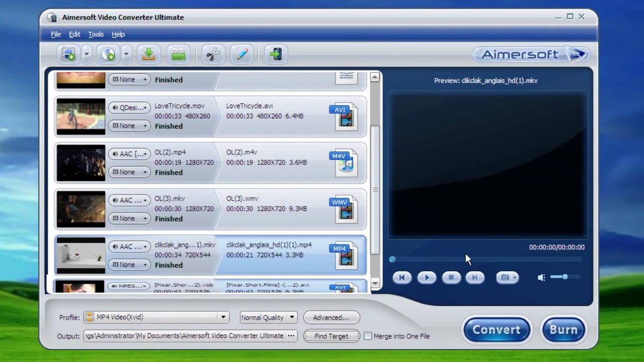The height and width of the screenshot is (362, 644).
Task: Adjust the volume slider
Action: (565, 277)
